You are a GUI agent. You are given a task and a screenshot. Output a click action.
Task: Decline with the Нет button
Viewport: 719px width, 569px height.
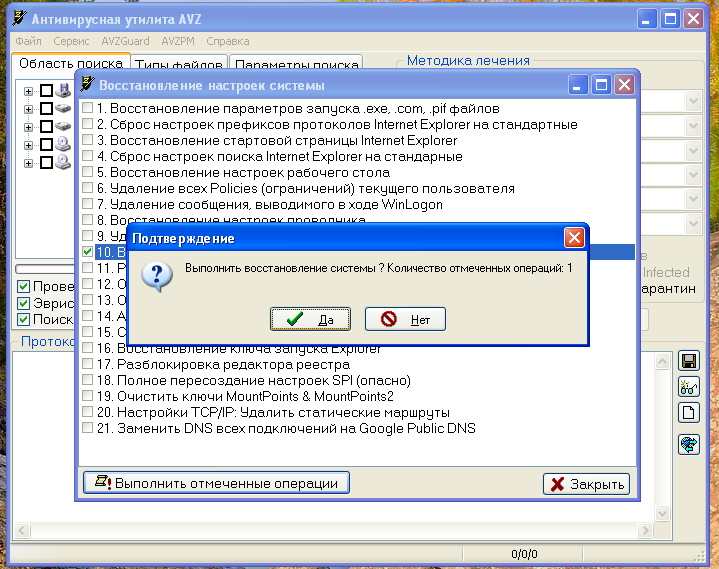click(405, 319)
